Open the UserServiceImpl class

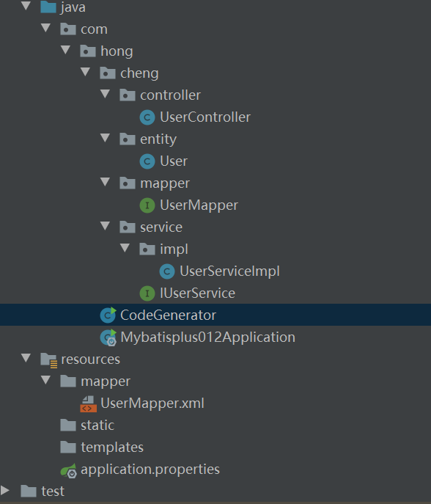pos(229,271)
